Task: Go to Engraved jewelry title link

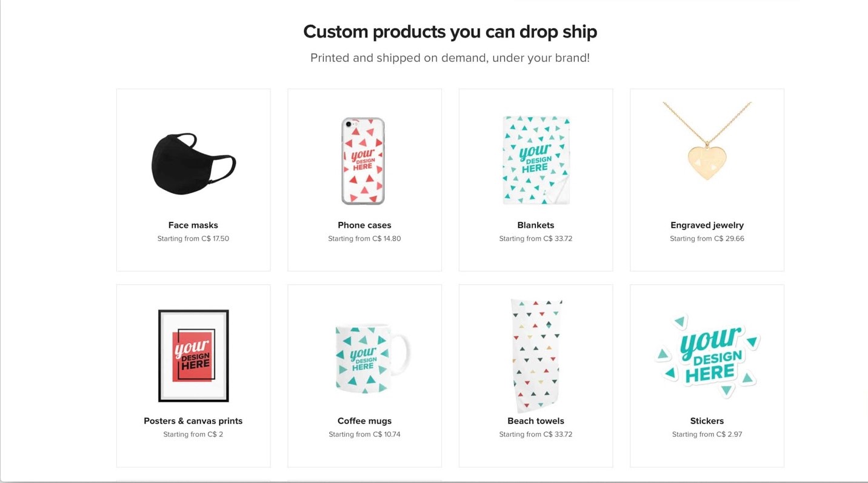Action: click(x=707, y=225)
